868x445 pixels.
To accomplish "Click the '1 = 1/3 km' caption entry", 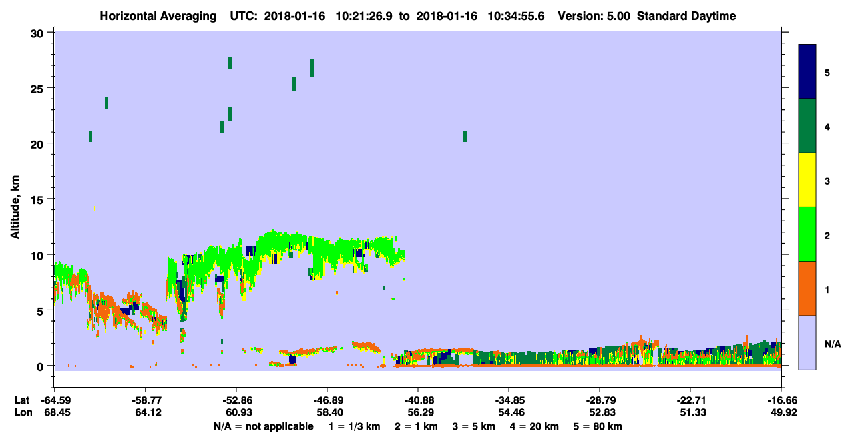I will (354, 426).
